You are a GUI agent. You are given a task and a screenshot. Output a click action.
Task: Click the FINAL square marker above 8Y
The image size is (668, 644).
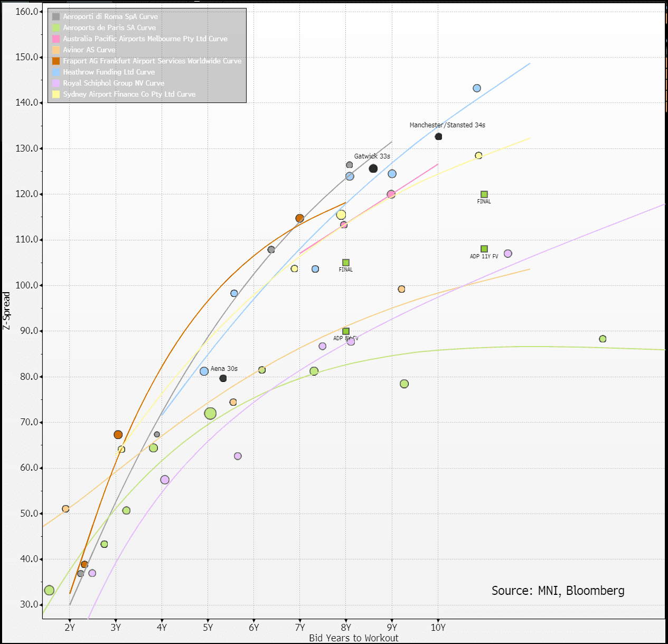346,263
